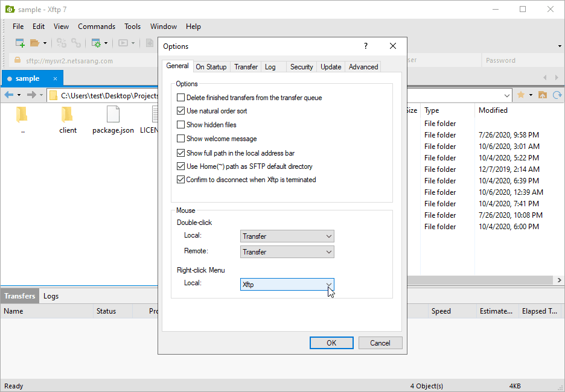Sort by the Type column header
Viewport: 565px width, 392px height.
447,110
